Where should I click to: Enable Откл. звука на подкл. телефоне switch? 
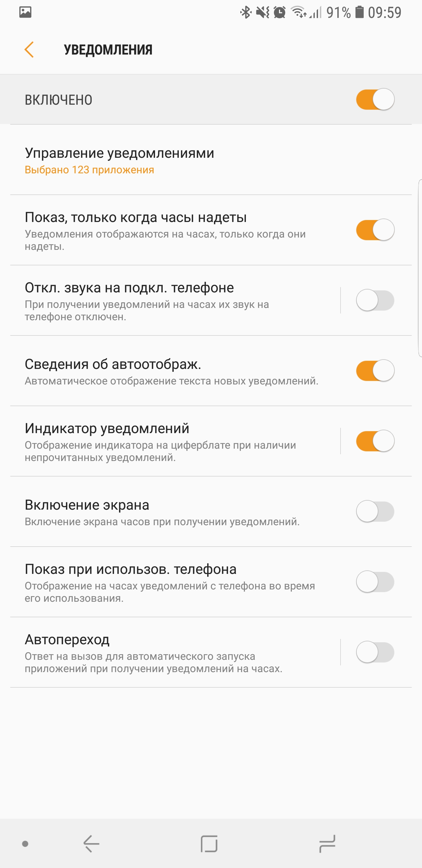pos(375,300)
